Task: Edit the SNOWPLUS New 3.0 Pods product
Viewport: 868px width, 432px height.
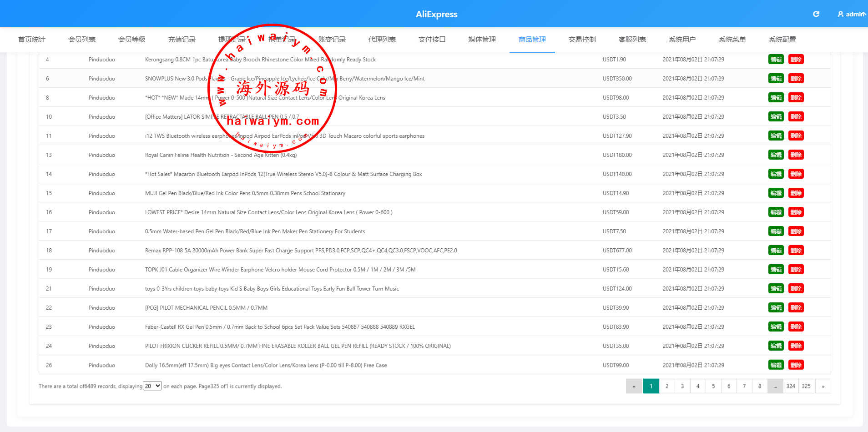Action: click(x=776, y=79)
